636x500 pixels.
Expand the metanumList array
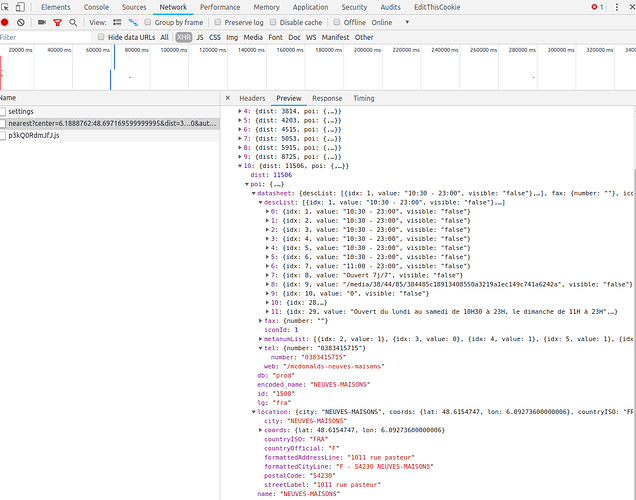(260, 339)
